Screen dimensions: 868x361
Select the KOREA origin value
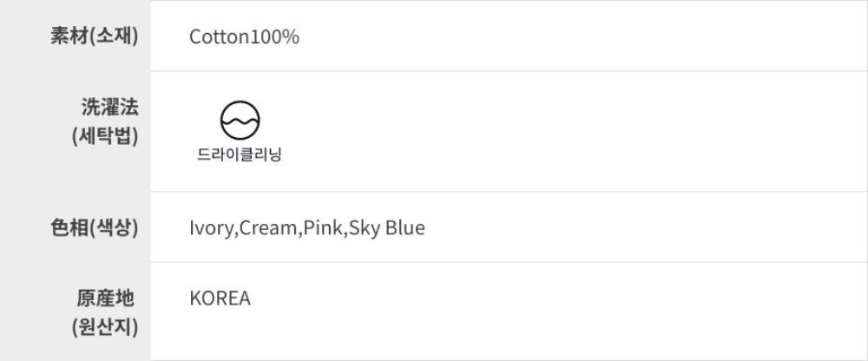click(x=220, y=299)
